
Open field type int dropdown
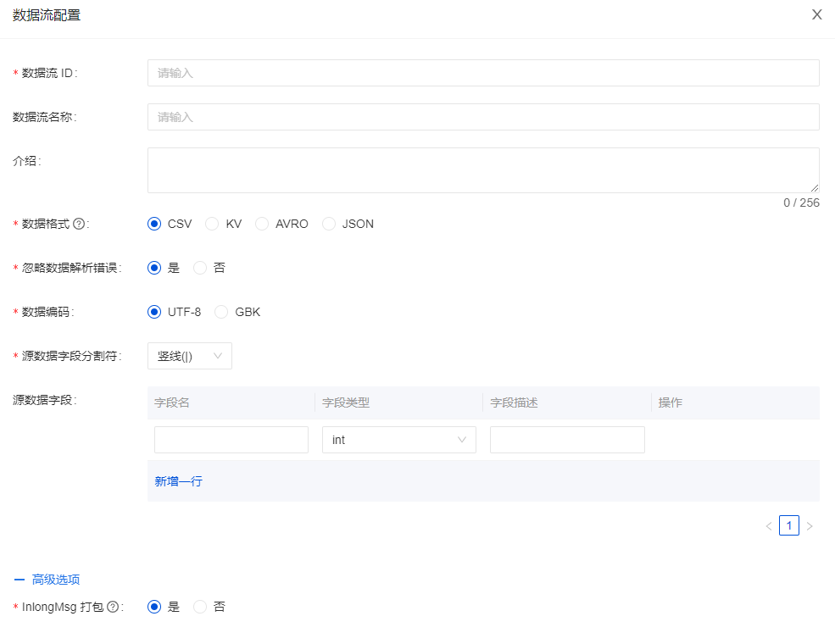pyautogui.click(x=398, y=440)
